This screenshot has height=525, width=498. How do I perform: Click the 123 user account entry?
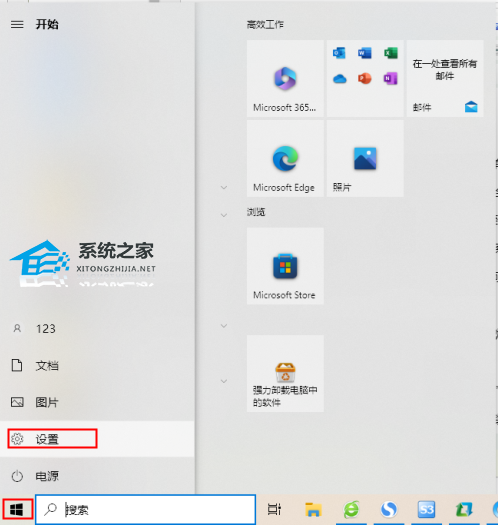97,328
